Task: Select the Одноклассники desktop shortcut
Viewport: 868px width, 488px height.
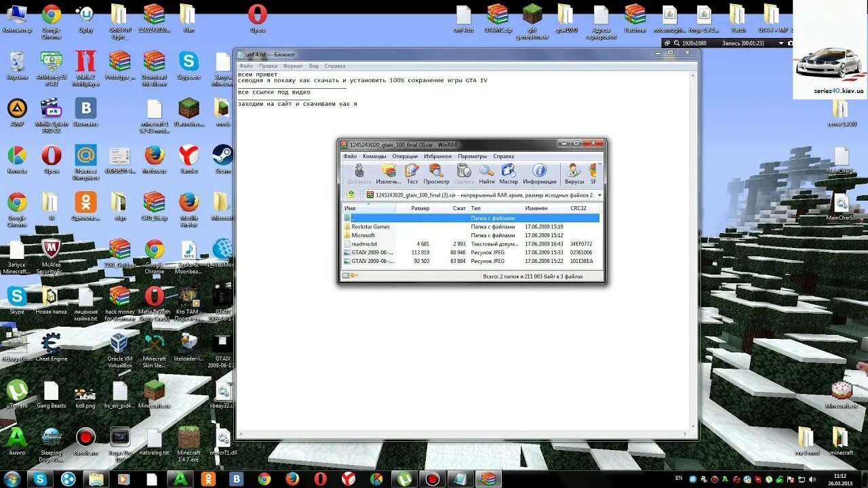Action: click(x=85, y=206)
